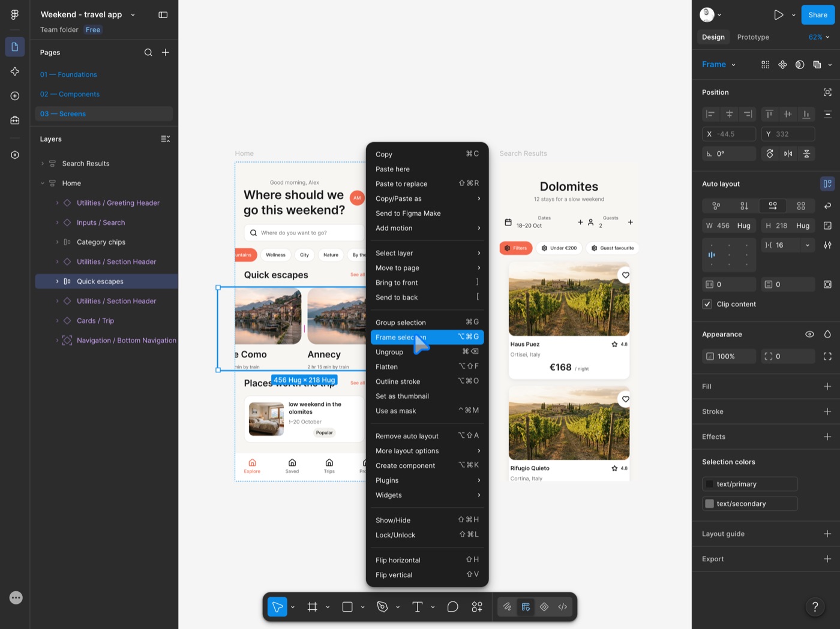Search pages with magnifier icon
This screenshot has width=840, height=629.
click(x=148, y=52)
